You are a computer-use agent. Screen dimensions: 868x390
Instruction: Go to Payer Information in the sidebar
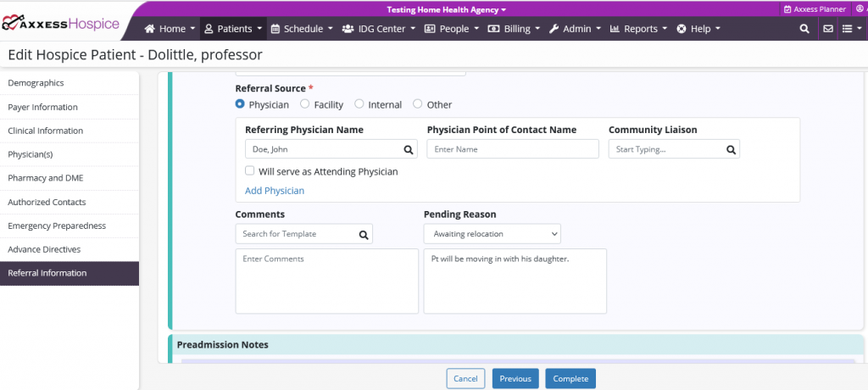coord(42,107)
